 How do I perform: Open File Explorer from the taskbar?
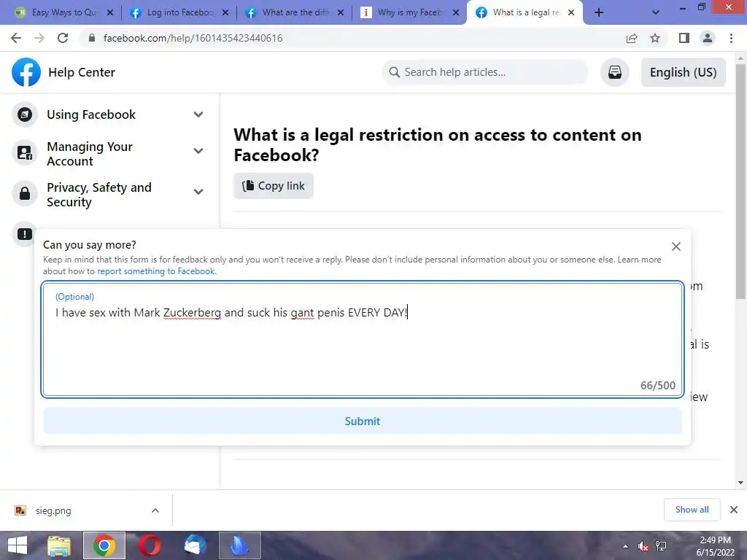pos(59,545)
